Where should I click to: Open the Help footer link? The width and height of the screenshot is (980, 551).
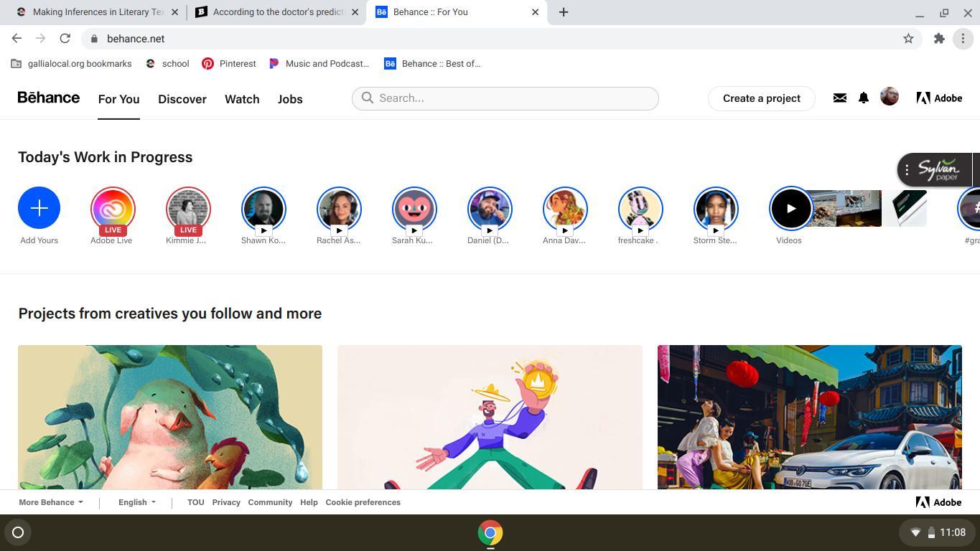tap(309, 502)
